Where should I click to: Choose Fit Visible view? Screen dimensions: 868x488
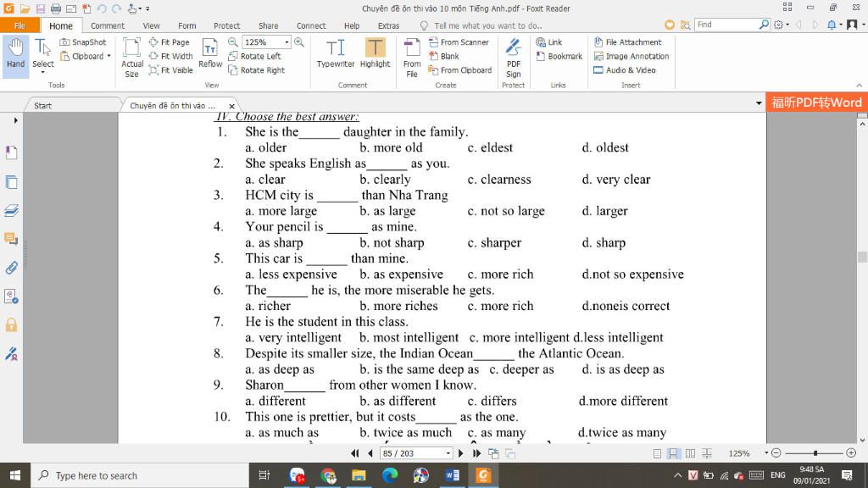click(x=171, y=70)
